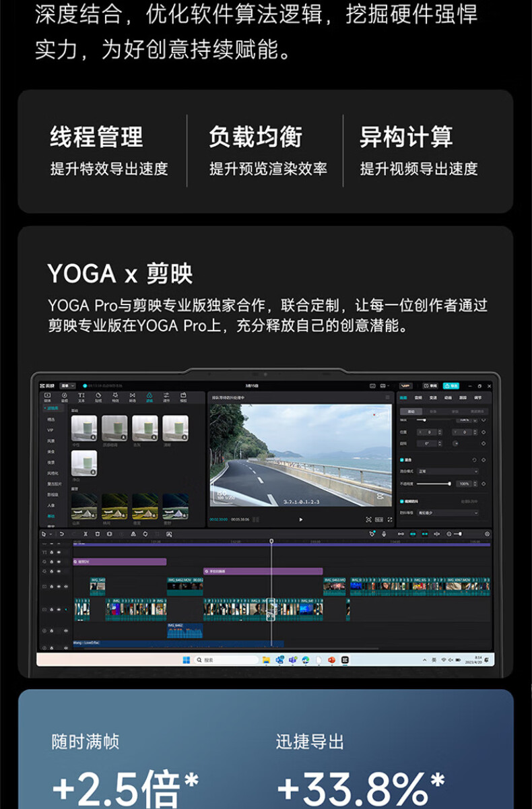
Task: Open Windows Start on the taskbar
Action: 186,660
